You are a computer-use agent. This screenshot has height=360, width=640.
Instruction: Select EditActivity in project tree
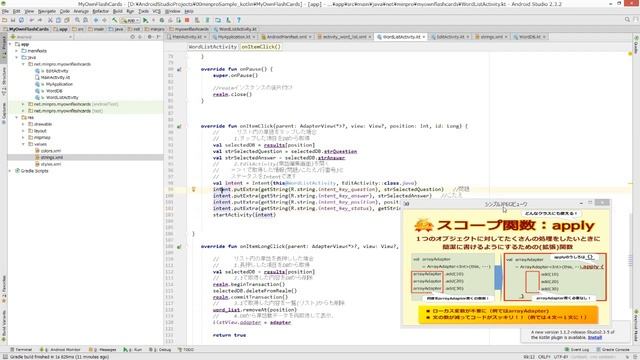pyautogui.click(x=57, y=71)
